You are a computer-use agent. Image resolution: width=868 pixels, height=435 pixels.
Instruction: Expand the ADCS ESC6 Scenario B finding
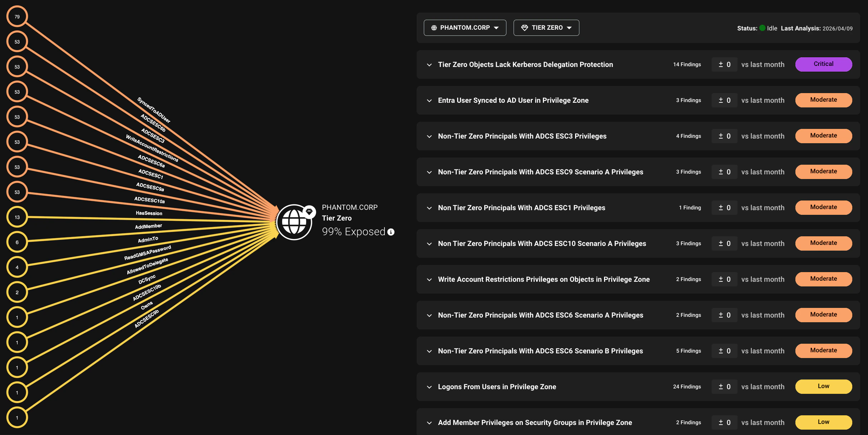(x=430, y=352)
